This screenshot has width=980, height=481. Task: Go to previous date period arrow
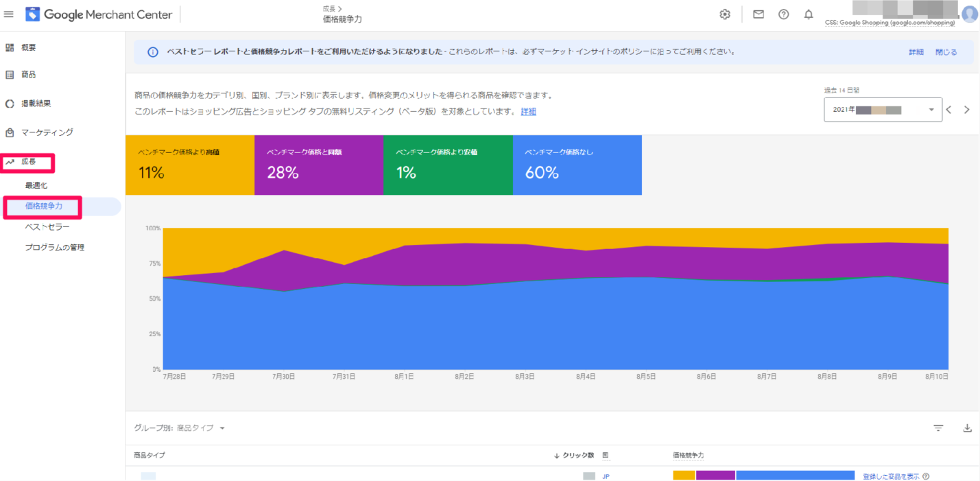coord(949,110)
